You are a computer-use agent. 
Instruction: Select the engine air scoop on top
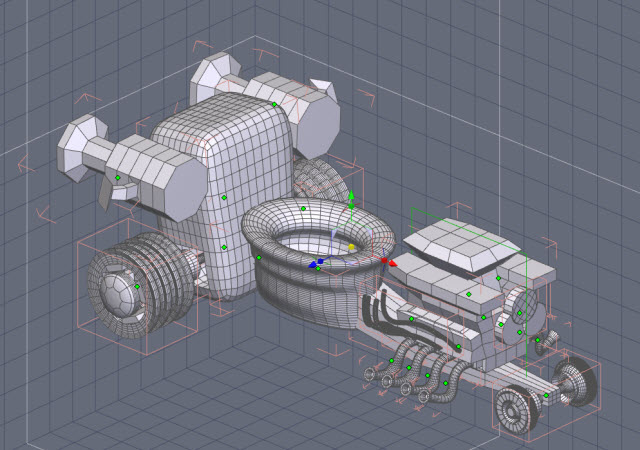461,245
